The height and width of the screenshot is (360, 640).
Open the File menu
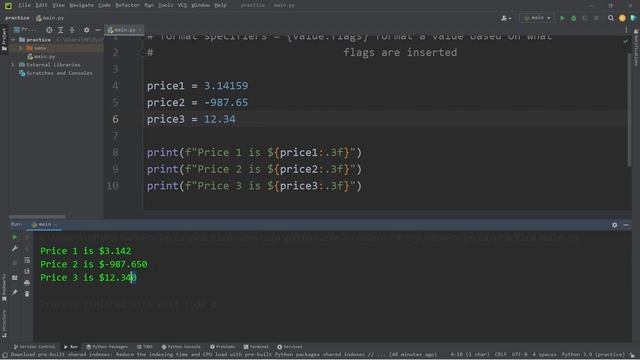[x=24, y=5]
